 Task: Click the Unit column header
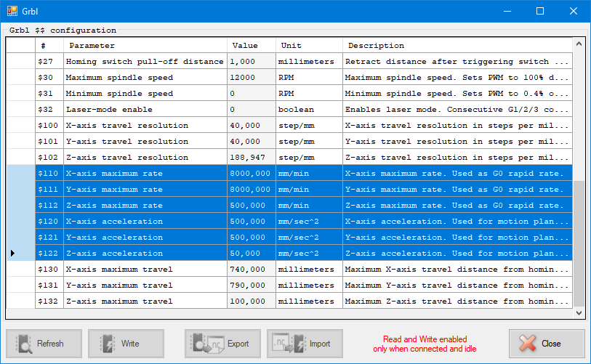pos(309,46)
